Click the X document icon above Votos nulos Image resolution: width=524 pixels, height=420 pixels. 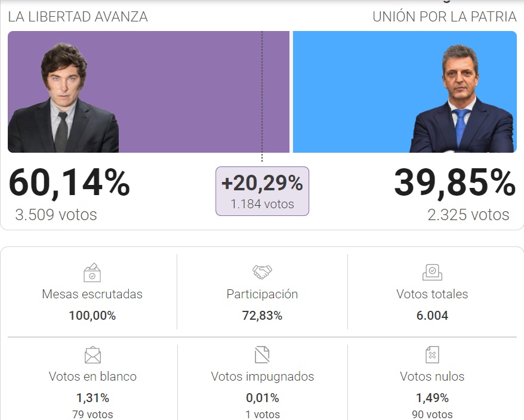(432, 354)
